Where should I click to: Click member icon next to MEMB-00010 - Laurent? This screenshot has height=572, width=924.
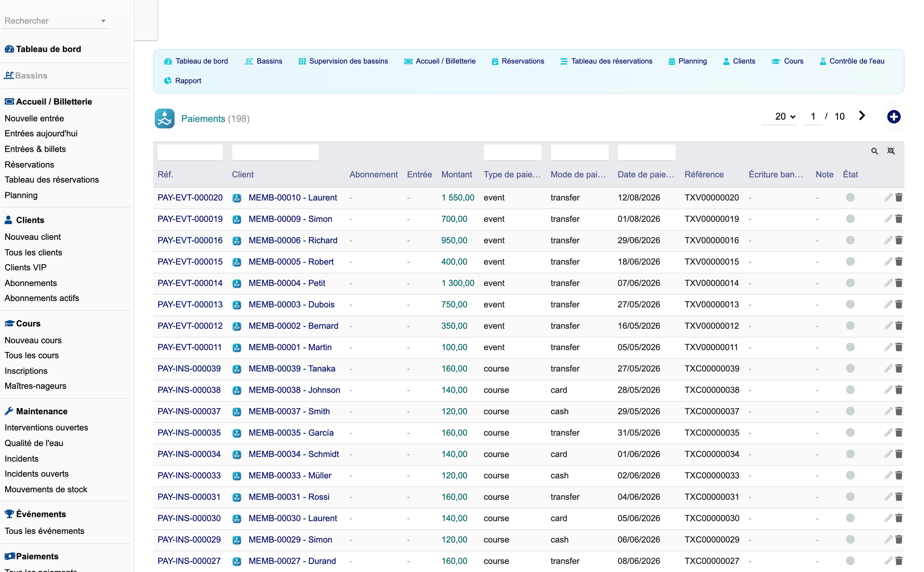coord(237,198)
